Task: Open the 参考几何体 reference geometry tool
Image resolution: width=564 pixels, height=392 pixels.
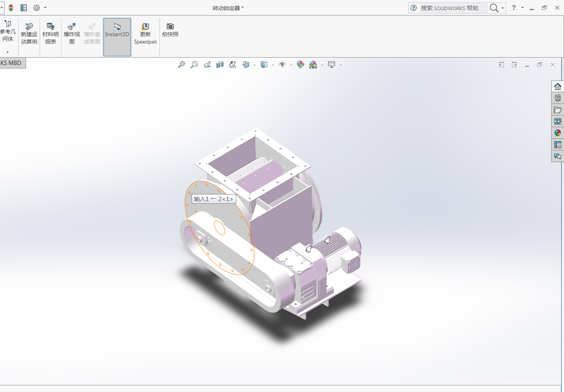Action: (8, 31)
